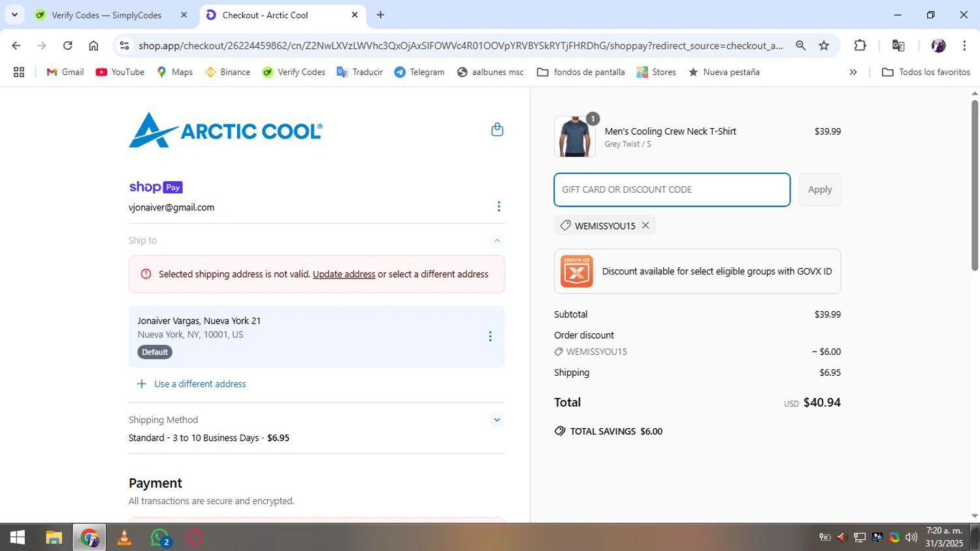Image resolution: width=980 pixels, height=551 pixels.
Task: Click the address bar URL
Action: click(461, 46)
